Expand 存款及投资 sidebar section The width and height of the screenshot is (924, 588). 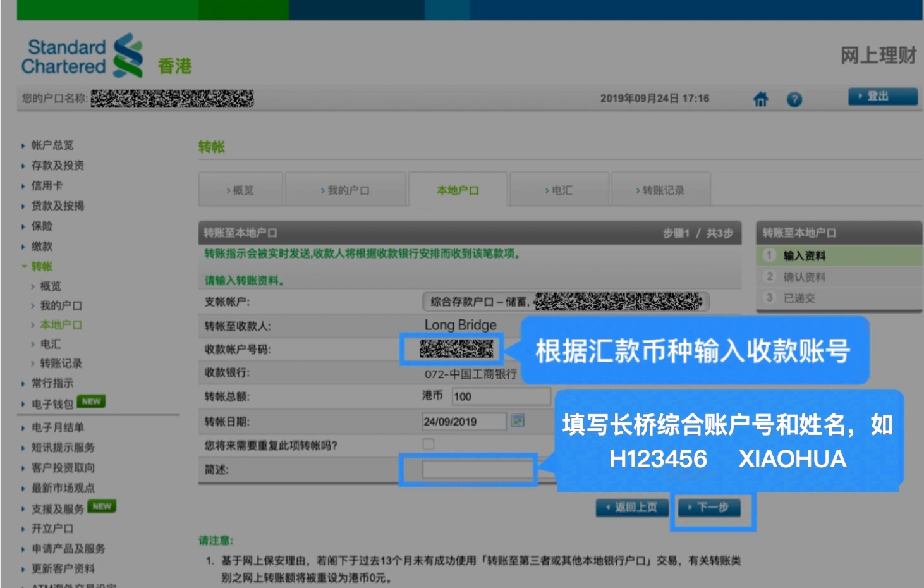coord(58,165)
